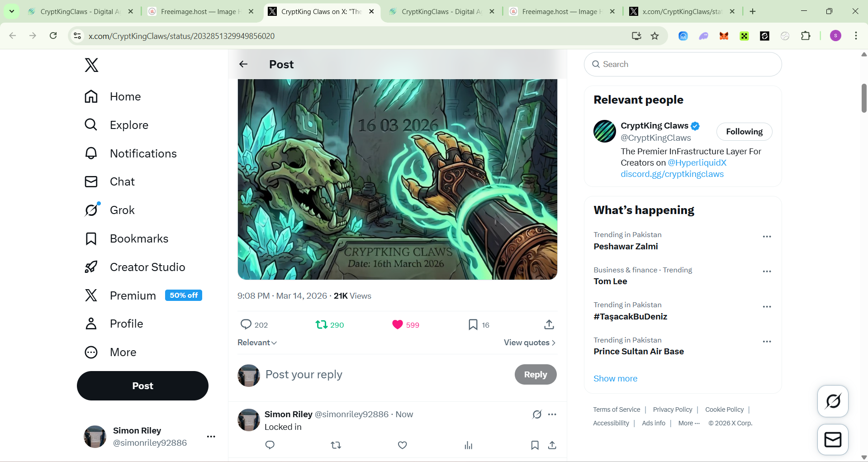This screenshot has height=462, width=868.
Task: Open Terms of Service link
Action: (617, 410)
